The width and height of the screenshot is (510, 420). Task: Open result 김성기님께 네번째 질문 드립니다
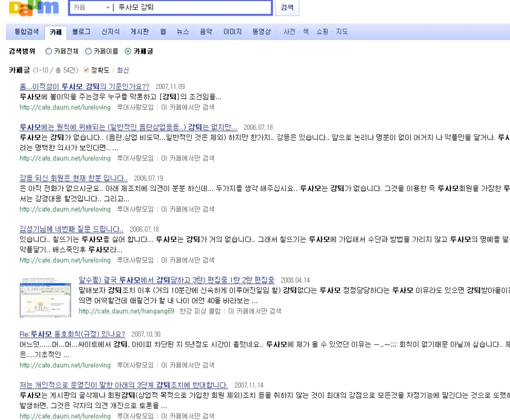[71, 229]
